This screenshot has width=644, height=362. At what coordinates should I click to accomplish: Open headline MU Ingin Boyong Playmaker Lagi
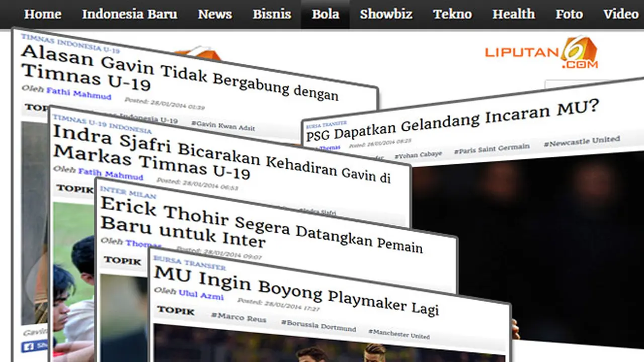[296, 291]
